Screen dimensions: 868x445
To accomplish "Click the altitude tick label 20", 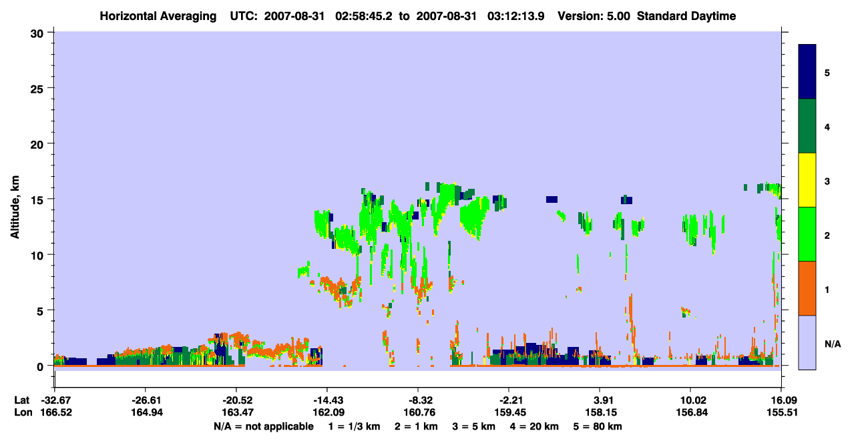I will 39,143.
